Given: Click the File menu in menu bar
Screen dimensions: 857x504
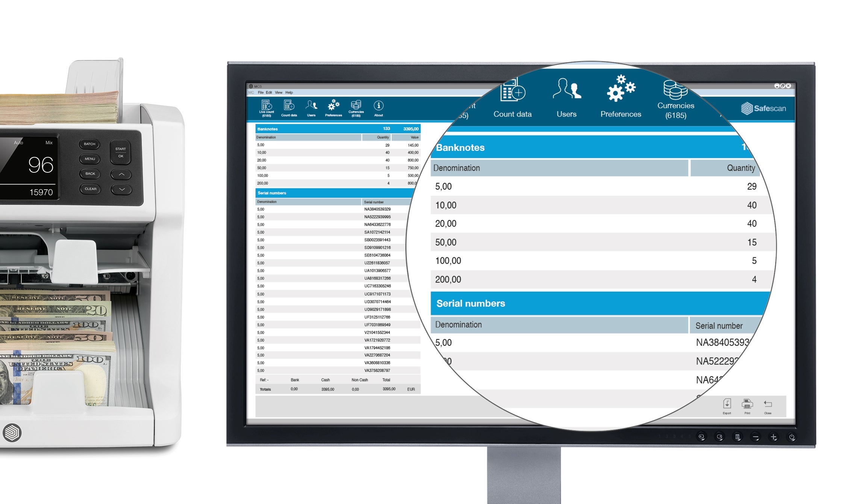Looking at the screenshot, I should [x=262, y=93].
